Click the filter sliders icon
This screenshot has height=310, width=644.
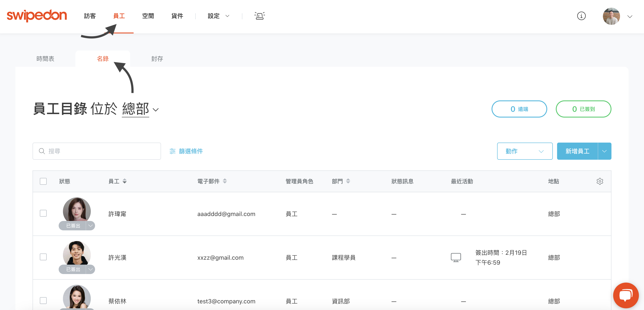(x=173, y=151)
